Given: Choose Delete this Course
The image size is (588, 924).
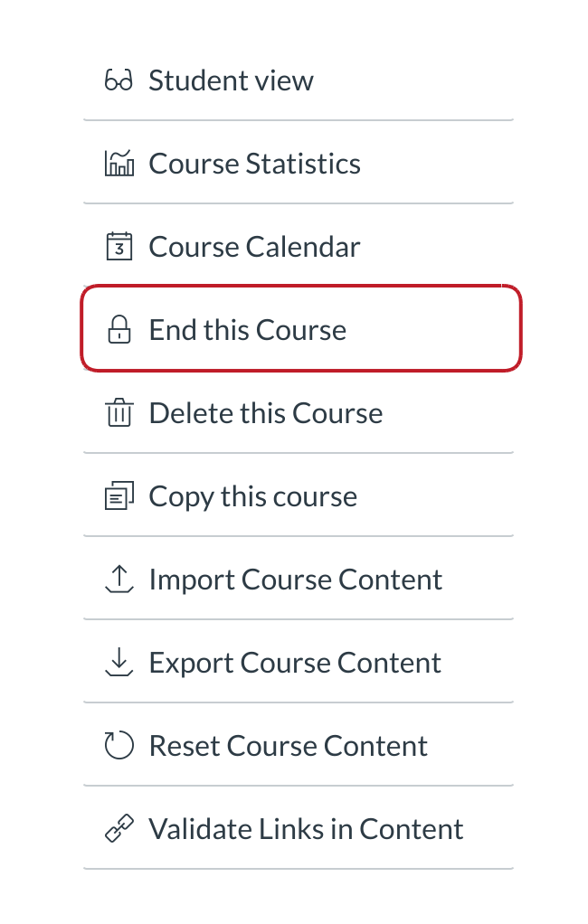Looking at the screenshot, I should click(266, 413).
